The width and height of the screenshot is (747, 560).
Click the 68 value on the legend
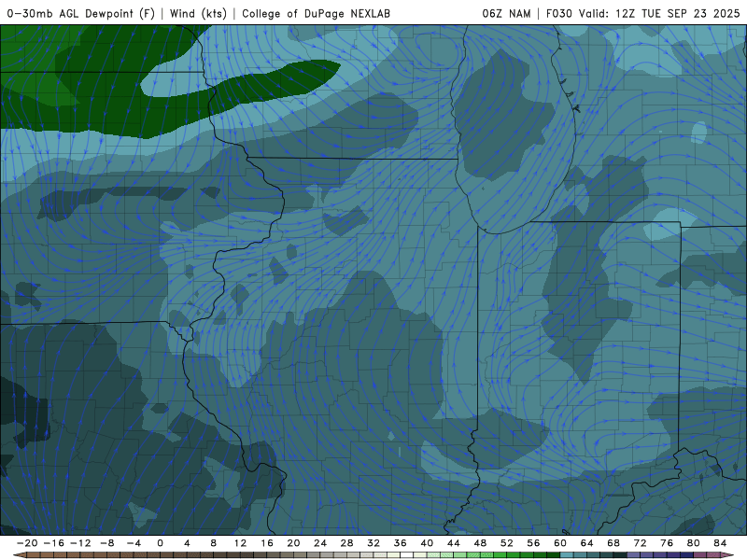point(613,543)
